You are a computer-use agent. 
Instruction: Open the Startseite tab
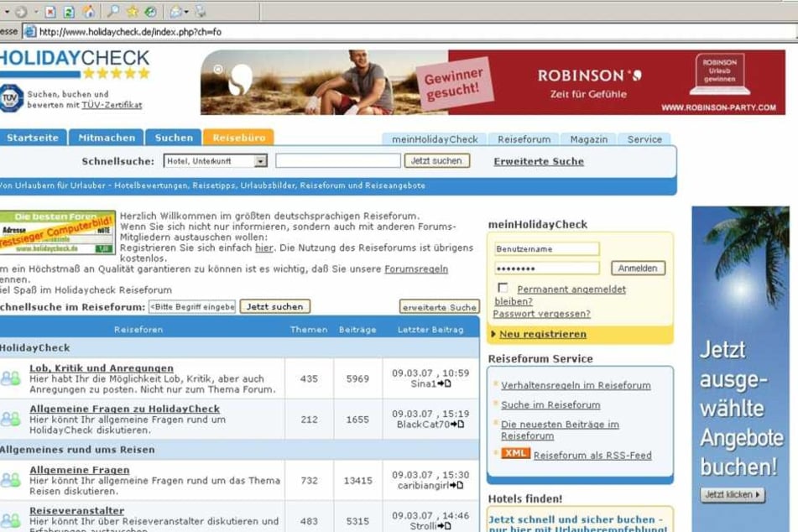click(33, 138)
